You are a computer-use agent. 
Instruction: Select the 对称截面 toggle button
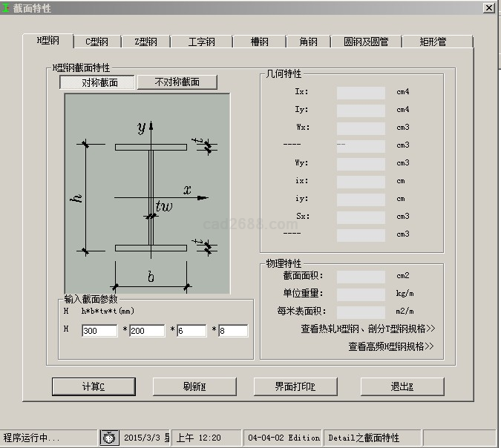99,82
